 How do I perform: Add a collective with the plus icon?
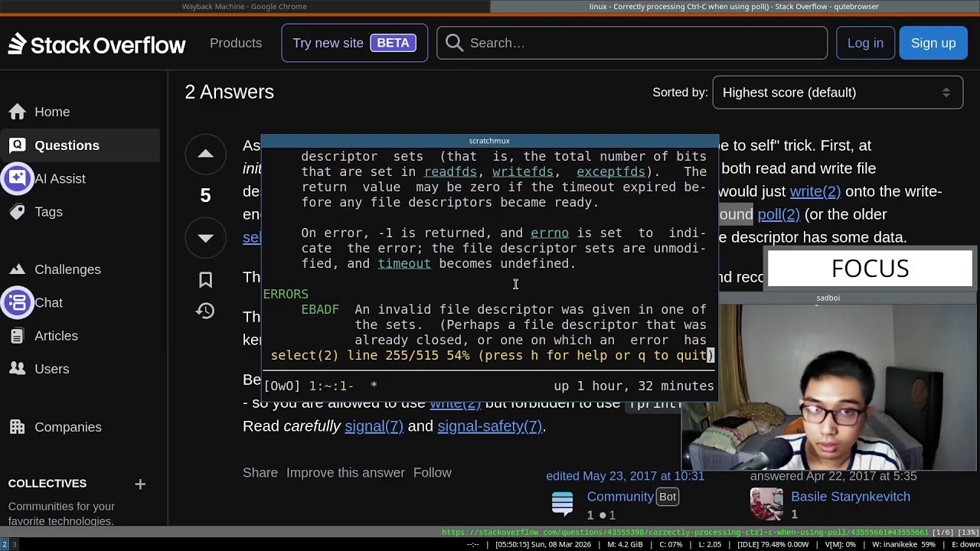tap(140, 484)
